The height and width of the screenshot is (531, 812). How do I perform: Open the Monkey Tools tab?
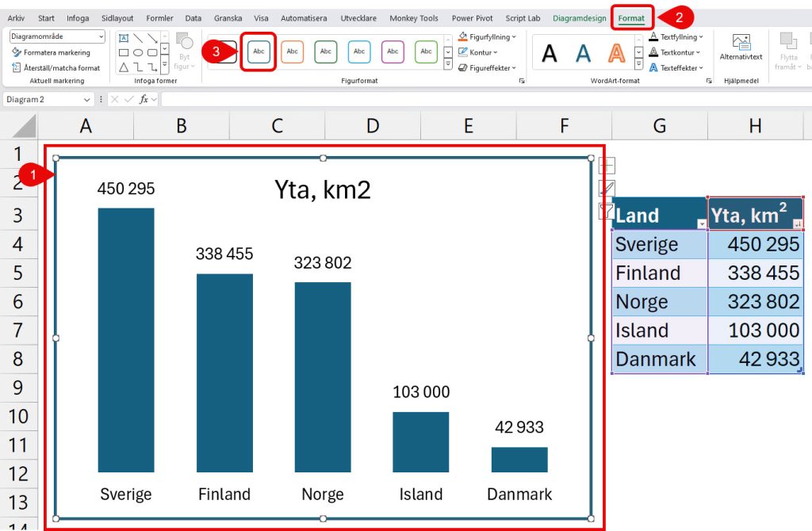[x=414, y=18]
